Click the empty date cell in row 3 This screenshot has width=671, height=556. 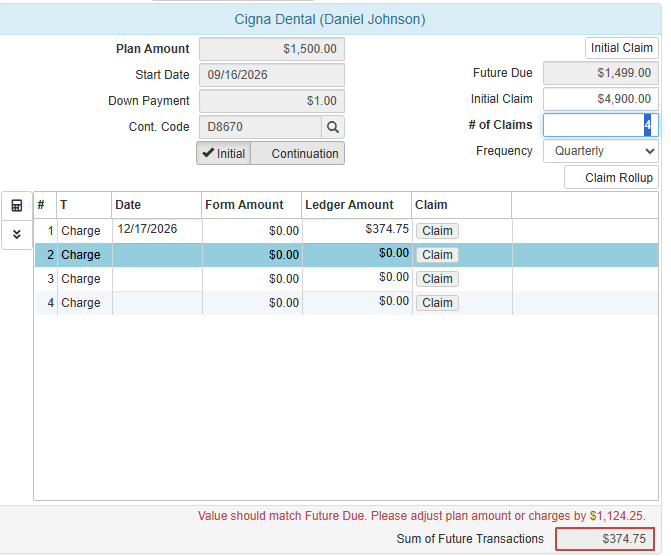pos(157,279)
